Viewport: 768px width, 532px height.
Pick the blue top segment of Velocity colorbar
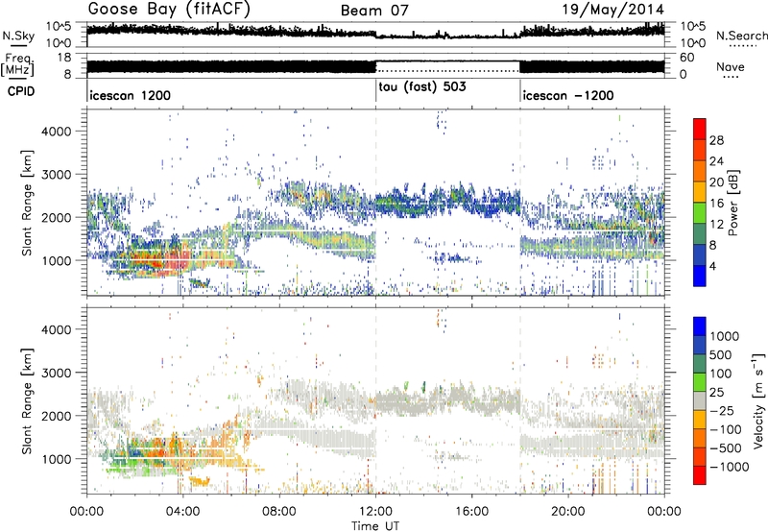700,326
